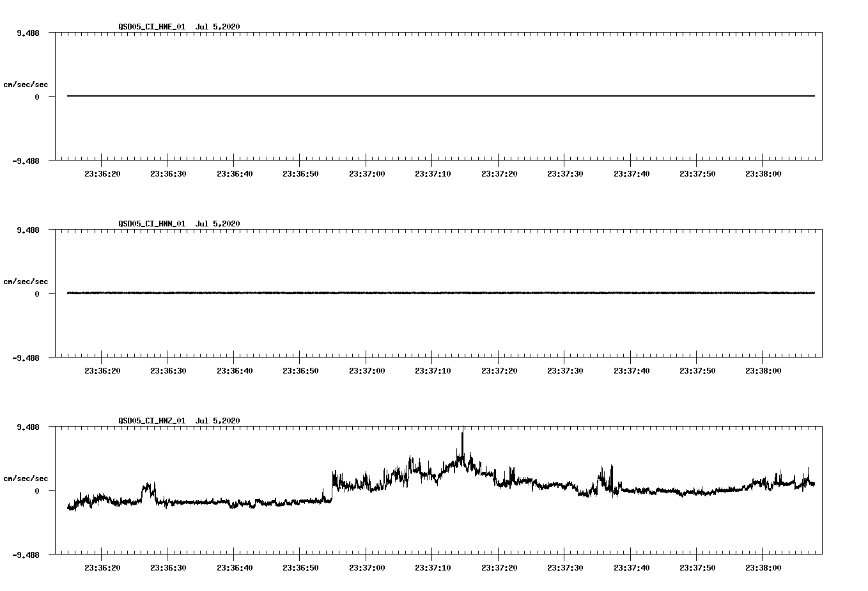Click 23:37:50 time label under HNN chart
The image size is (868, 591).
[697, 371]
